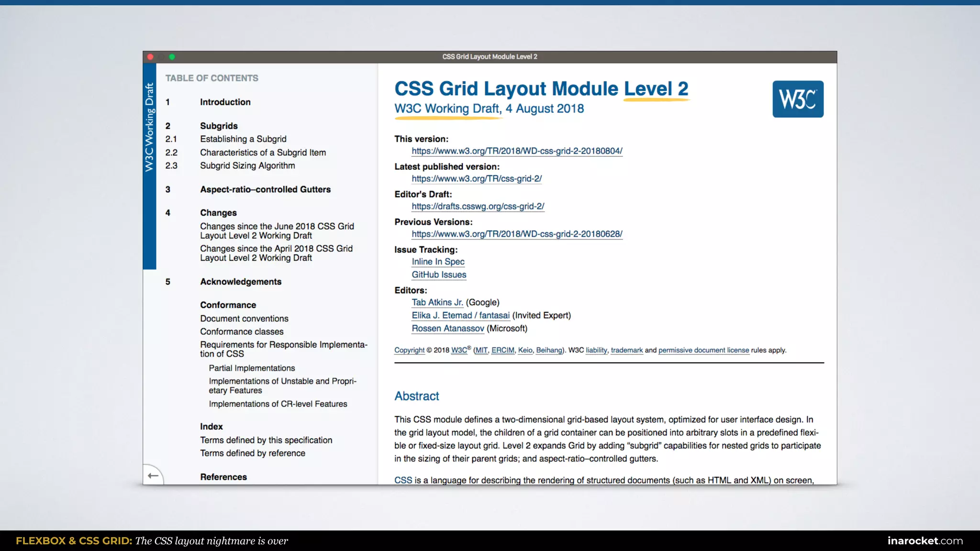This screenshot has height=551, width=980.
Task: Open the This version URL link
Action: click(517, 151)
